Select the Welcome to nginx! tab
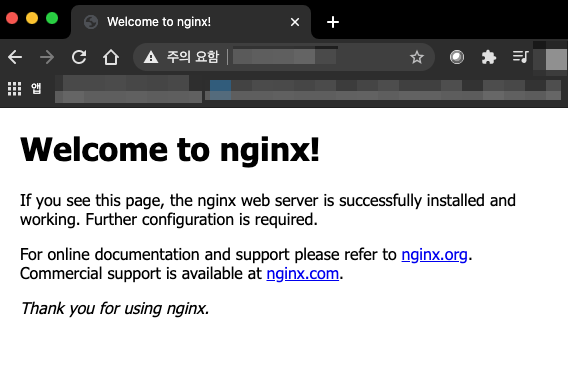The width and height of the screenshot is (568, 385). point(191,22)
